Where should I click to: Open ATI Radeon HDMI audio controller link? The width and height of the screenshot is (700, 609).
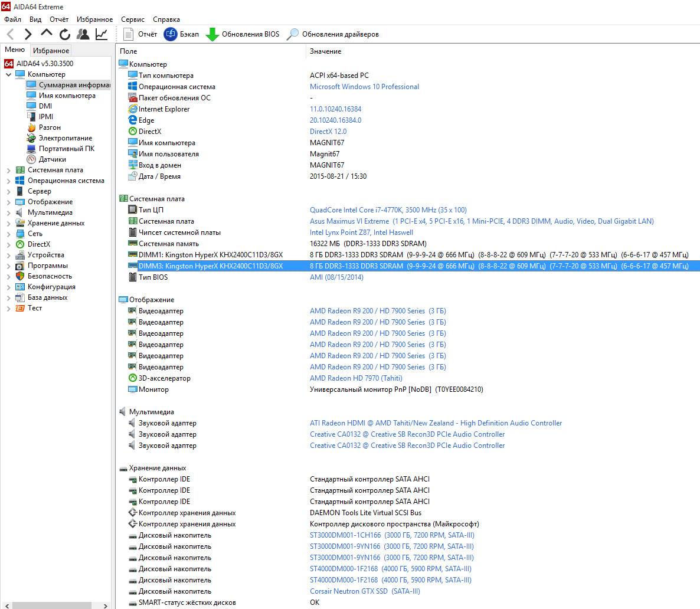click(436, 423)
